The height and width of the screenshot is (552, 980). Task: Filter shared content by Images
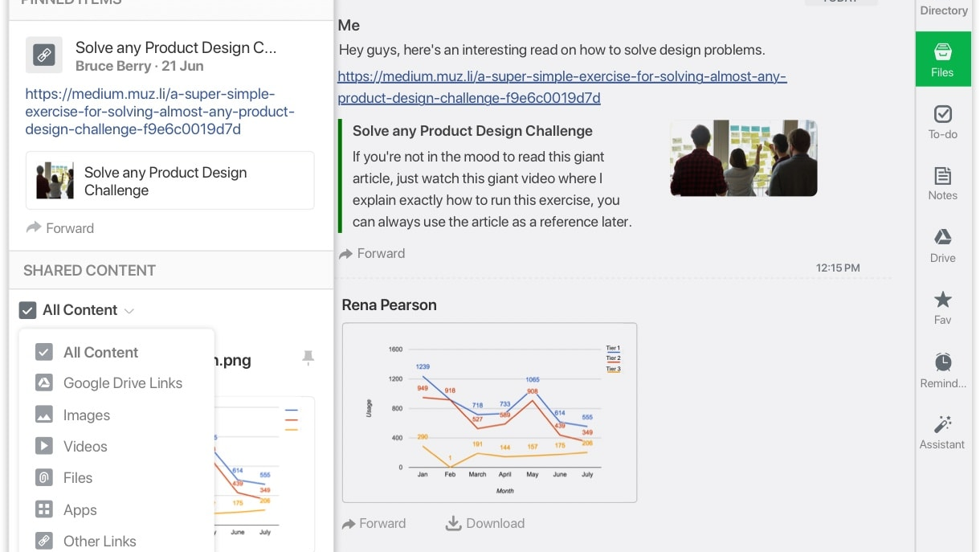click(86, 415)
